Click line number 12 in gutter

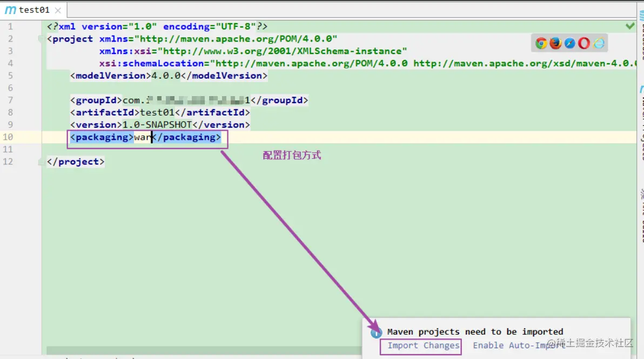coord(8,161)
